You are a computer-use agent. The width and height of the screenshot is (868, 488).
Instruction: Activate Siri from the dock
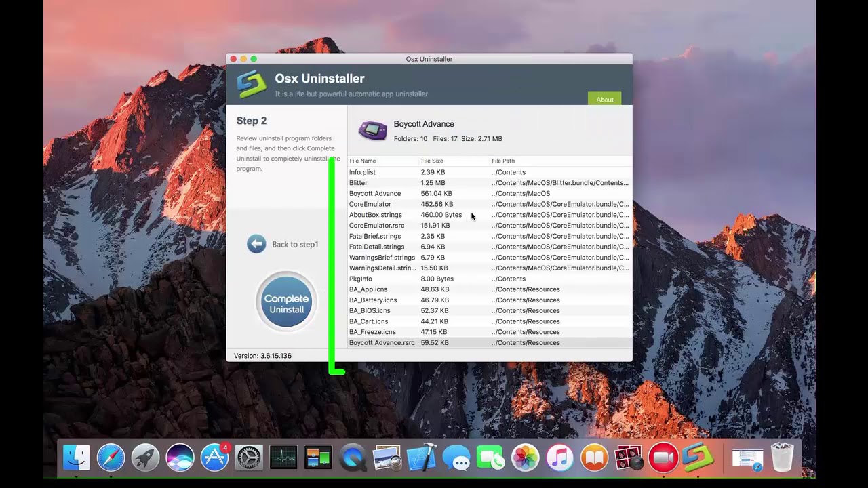pyautogui.click(x=180, y=457)
